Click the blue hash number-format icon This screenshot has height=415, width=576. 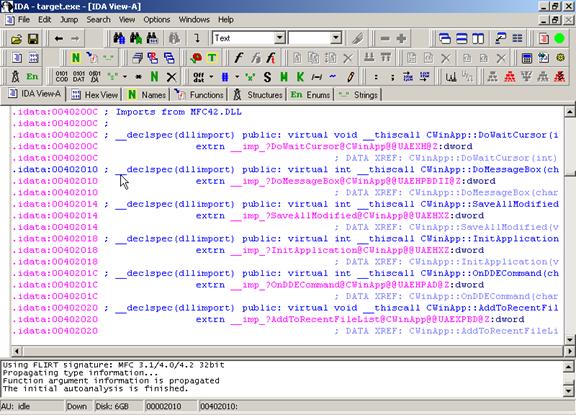pyautogui.click(x=225, y=77)
